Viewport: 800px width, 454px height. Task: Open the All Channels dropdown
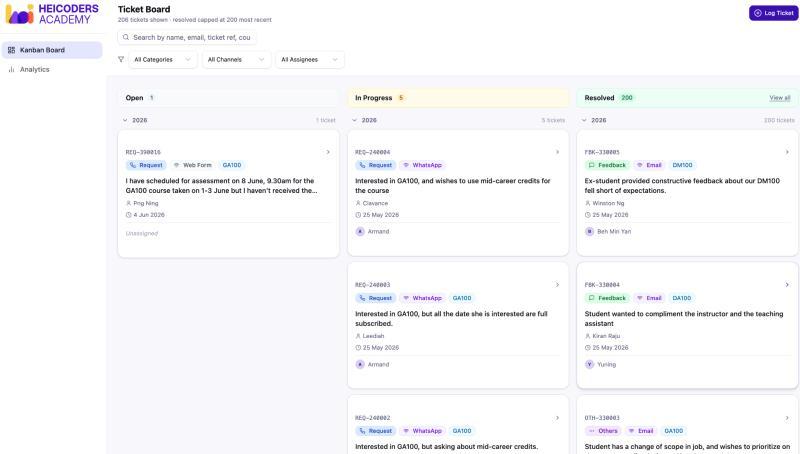tap(236, 60)
